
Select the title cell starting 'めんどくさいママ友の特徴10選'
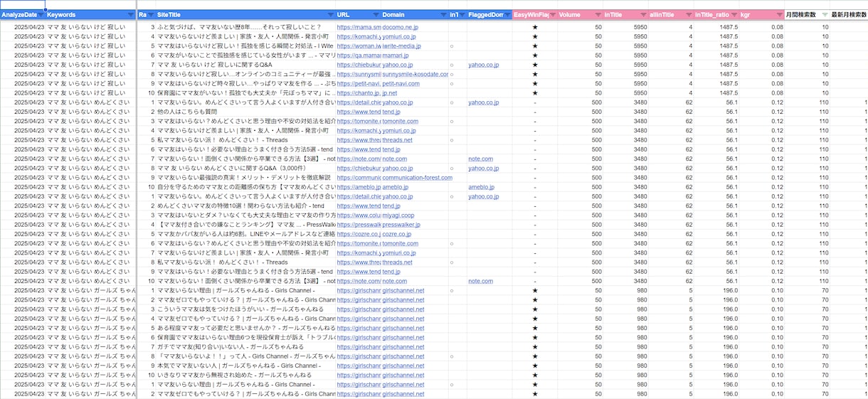pyautogui.click(x=245, y=206)
